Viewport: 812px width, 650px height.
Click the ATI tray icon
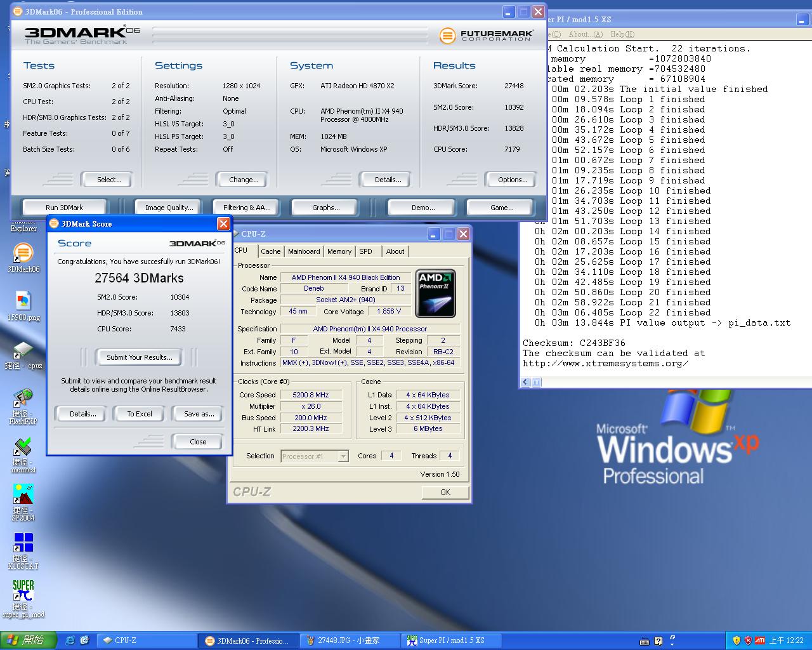pyautogui.click(x=759, y=640)
